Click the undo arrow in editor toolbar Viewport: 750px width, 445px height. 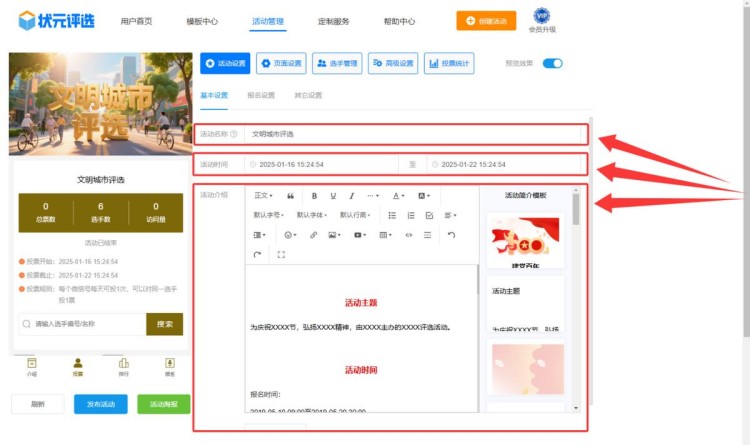tap(451, 235)
